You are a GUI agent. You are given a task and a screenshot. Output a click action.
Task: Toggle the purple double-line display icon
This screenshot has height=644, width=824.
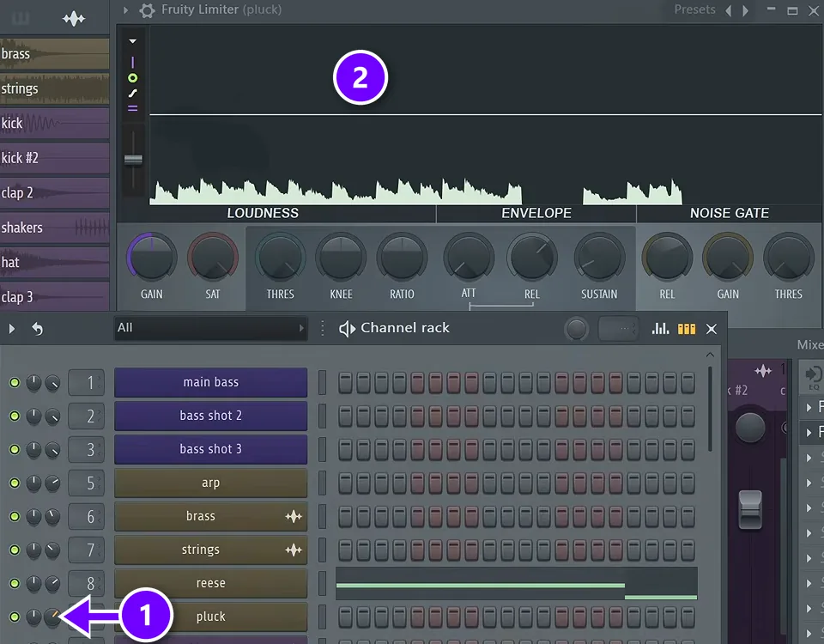pyautogui.click(x=132, y=108)
